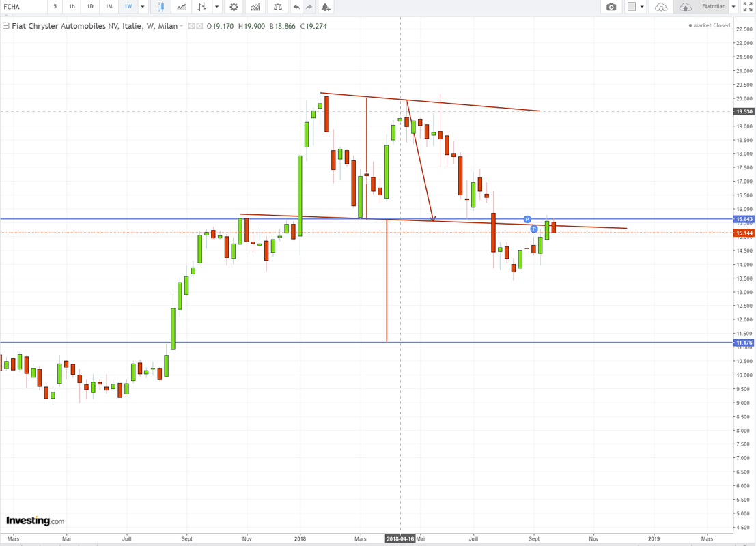The height and width of the screenshot is (546, 756).
Task: Click the high value H19.900 in legend
Action: [x=252, y=26]
